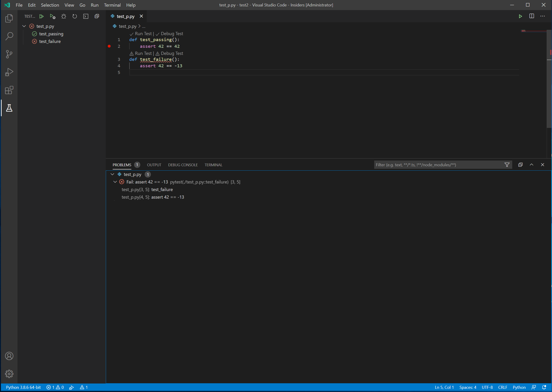Open Source Control view
Screen dimensions: 552x392
[9, 54]
